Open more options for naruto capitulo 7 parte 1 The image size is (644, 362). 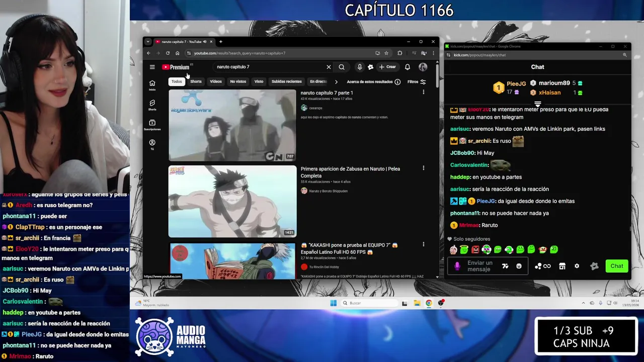(423, 92)
